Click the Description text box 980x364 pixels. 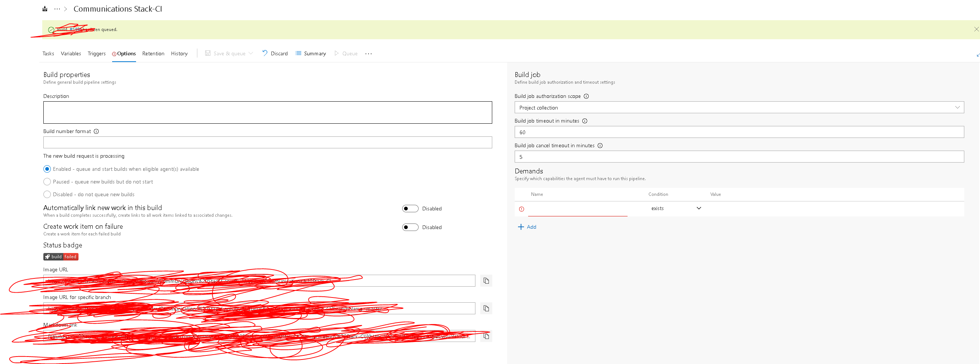click(x=268, y=112)
